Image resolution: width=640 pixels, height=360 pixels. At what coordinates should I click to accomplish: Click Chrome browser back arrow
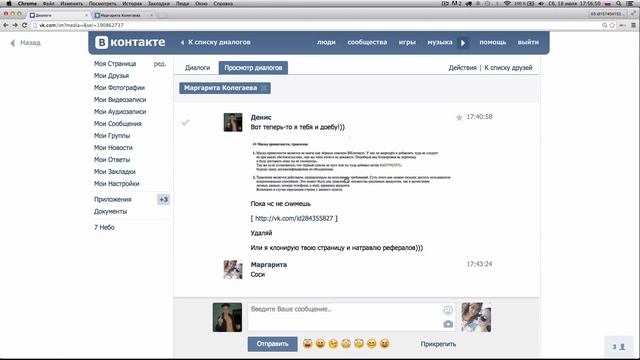(6, 25)
